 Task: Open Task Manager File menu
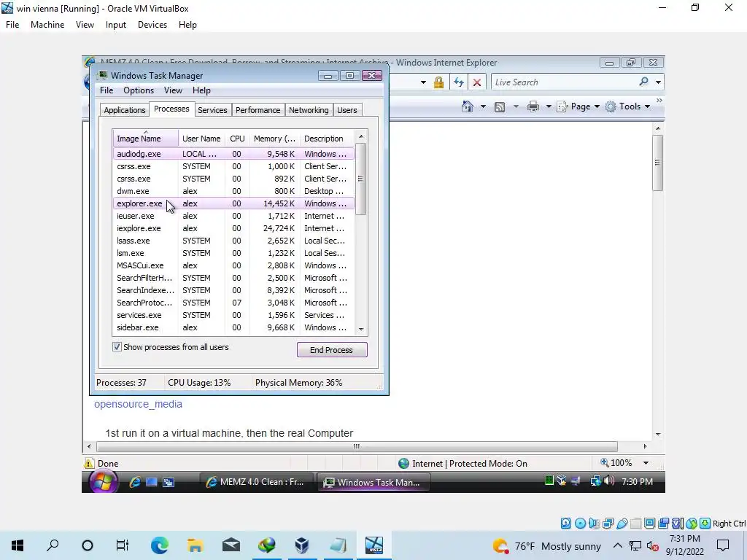(x=107, y=90)
